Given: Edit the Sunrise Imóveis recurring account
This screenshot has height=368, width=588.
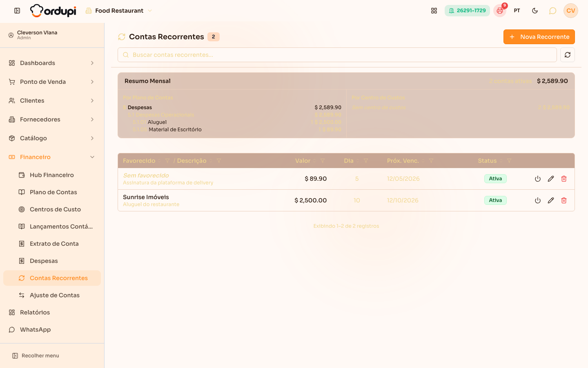Looking at the screenshot, I should tap(551, 200).
